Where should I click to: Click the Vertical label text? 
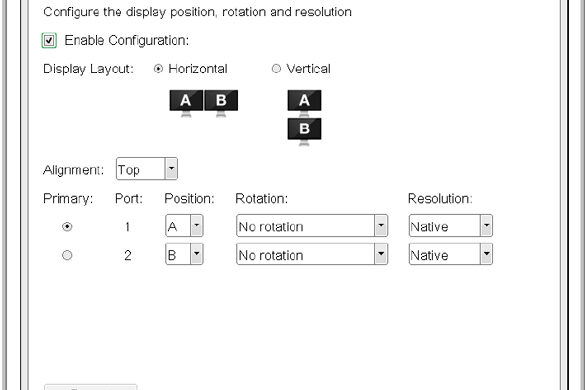click(x=308, y=69)
